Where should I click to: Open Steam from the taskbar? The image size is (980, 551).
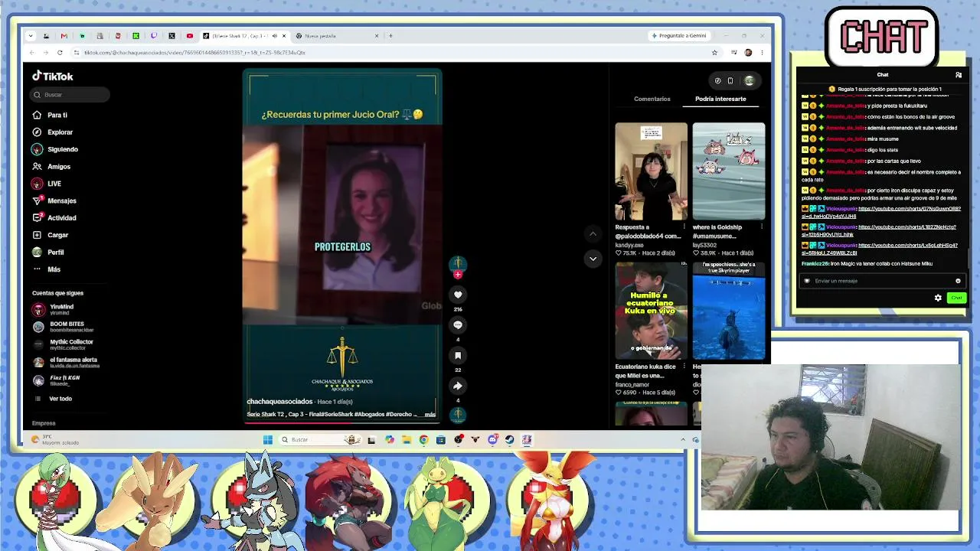510,440
